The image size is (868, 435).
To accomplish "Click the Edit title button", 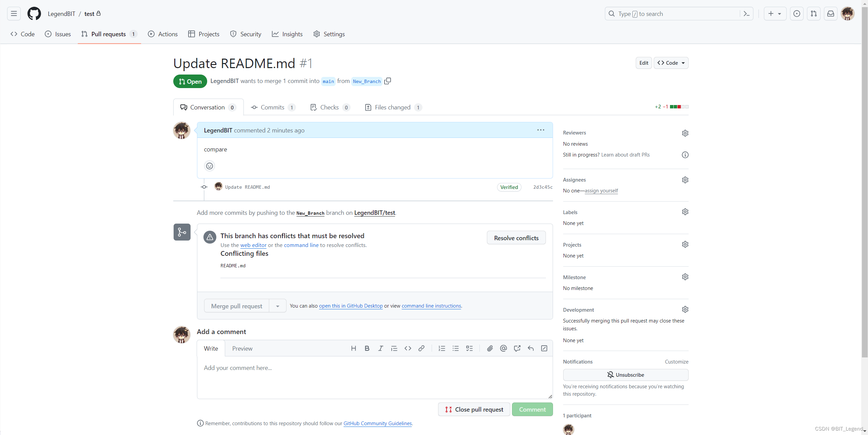I will tap(644, 63).
